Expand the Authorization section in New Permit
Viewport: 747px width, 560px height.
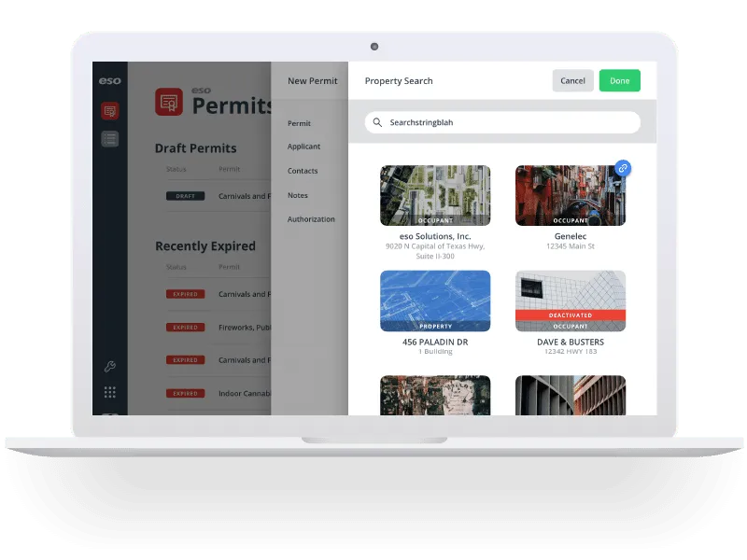[x=309, y=219]
